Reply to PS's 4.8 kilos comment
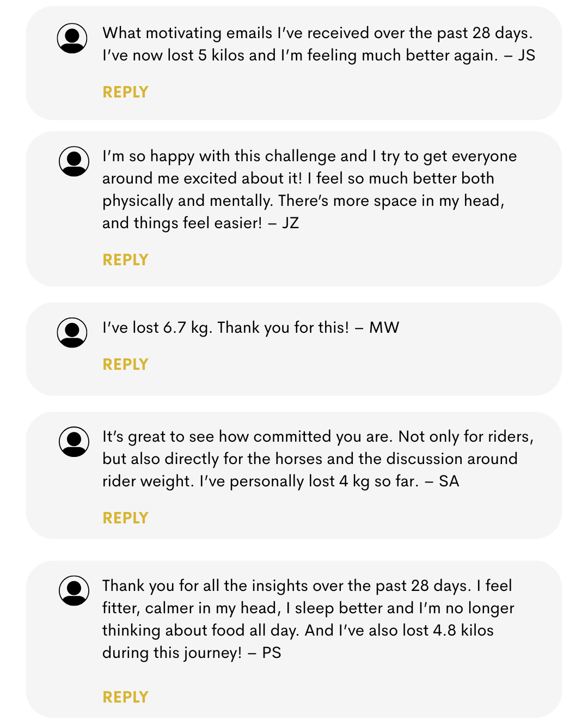Image resolution: width=588 pixels, height=726 pixels. point(125,697)
